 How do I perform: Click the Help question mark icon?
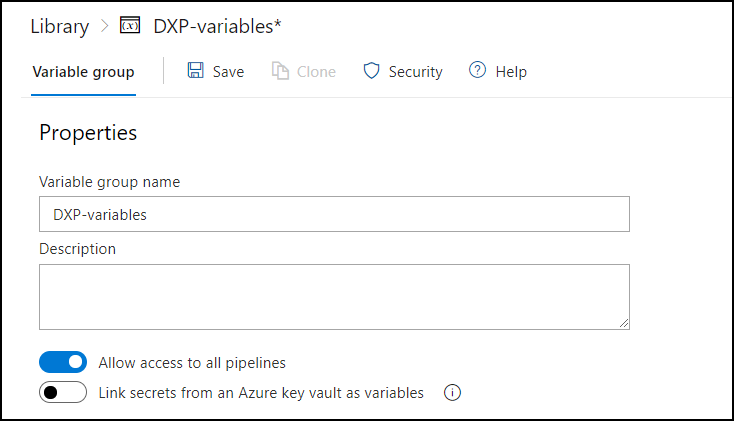tap(477, 71)
